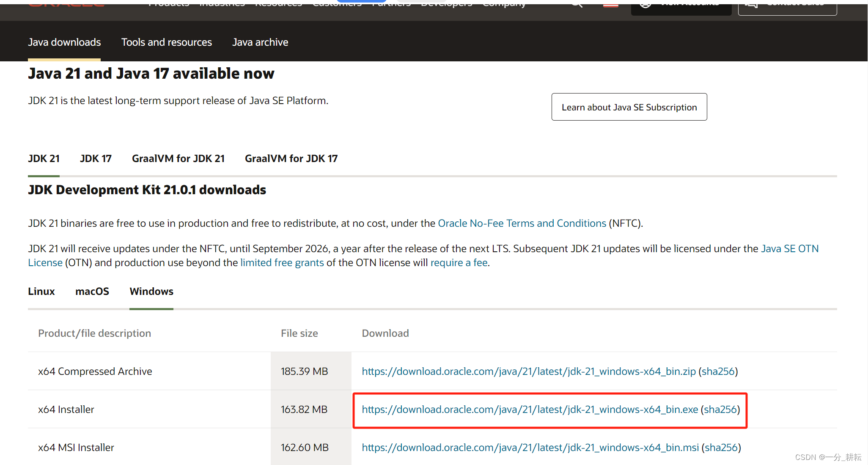Screen dimensions: 868x465
Task: Select the JDK 17 tab
Action: (x=96, y=159)
